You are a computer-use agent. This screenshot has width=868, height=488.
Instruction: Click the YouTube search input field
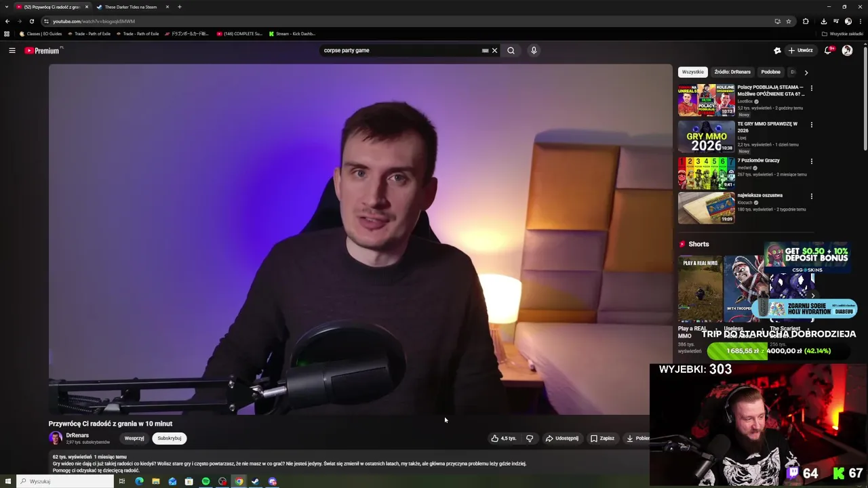point(400,50)
